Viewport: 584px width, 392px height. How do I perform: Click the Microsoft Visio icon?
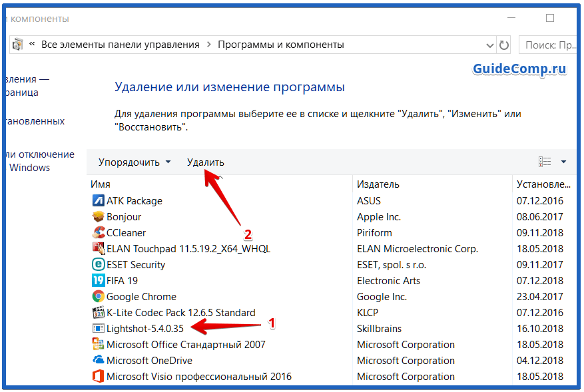(x=98, y=377)
